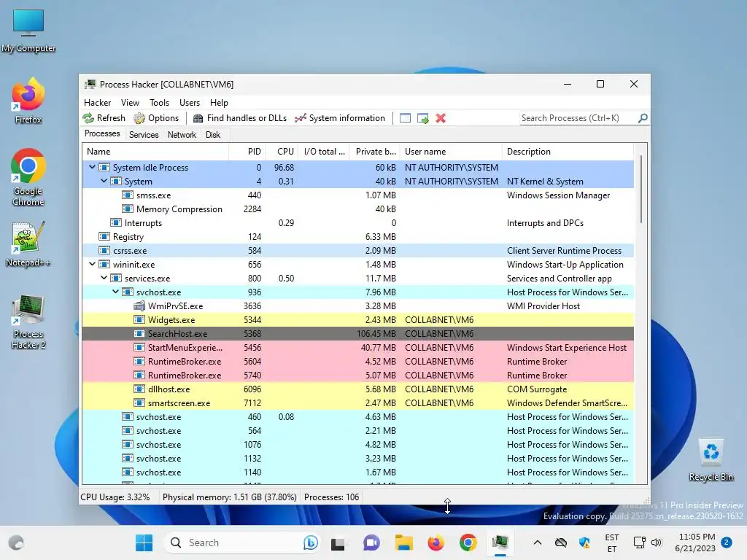
Task: Click the svchost.exe PID 1076 icon
Action: (x=127, y=444)
